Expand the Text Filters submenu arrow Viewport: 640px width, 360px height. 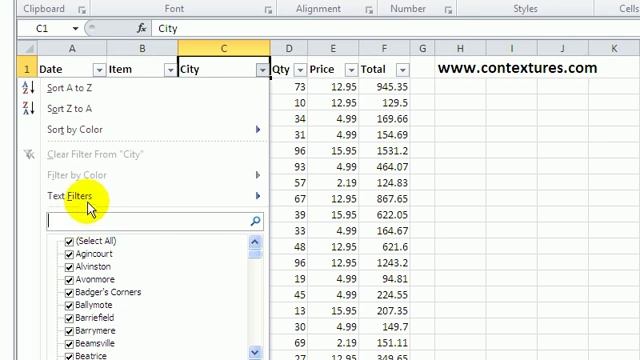[x=258, y=196]
